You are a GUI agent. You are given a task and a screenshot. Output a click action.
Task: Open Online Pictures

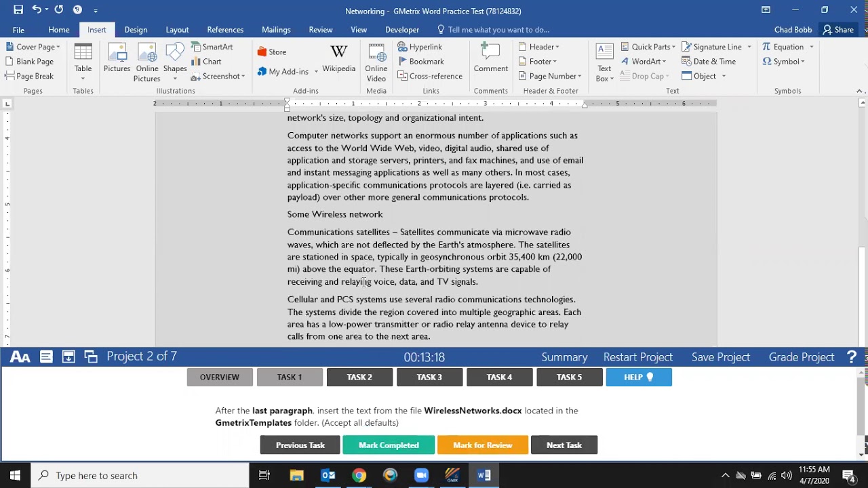point(146,62)
